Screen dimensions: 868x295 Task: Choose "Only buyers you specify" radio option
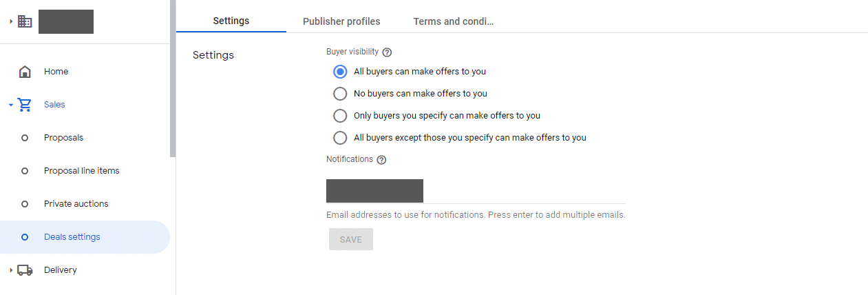(340, 116)
